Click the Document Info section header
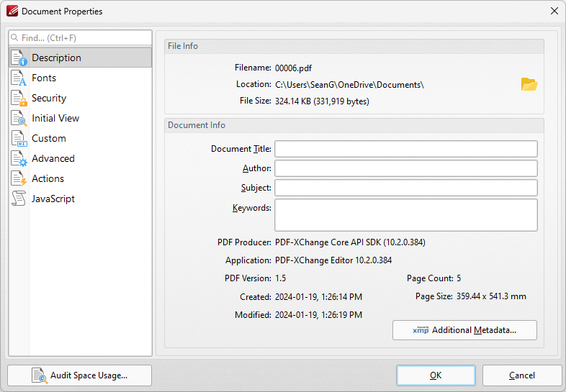The width and height of the screenshot is (566, 392). pos(354,125)
